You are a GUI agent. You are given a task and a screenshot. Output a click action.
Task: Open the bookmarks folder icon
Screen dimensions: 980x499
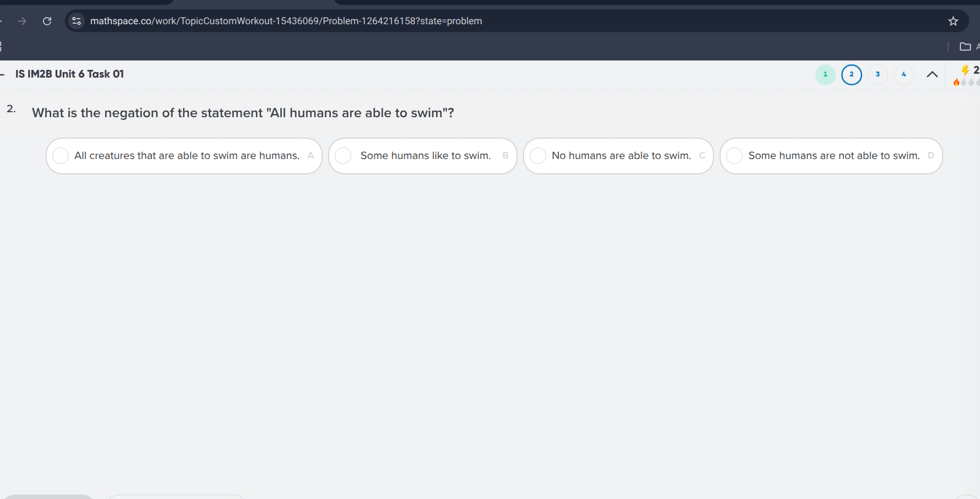click(x=965, y=47)
